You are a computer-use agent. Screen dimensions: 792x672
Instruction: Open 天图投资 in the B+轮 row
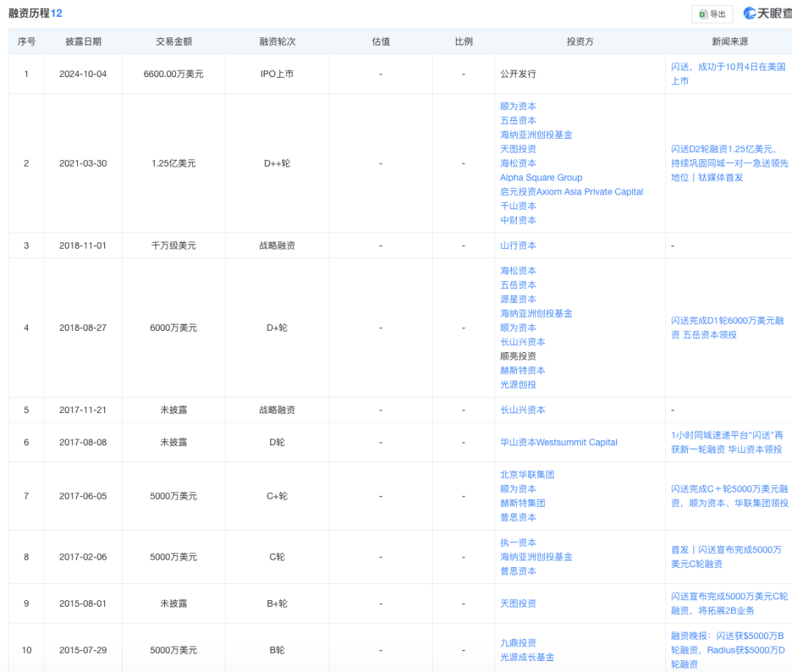(x=518, y=603)
